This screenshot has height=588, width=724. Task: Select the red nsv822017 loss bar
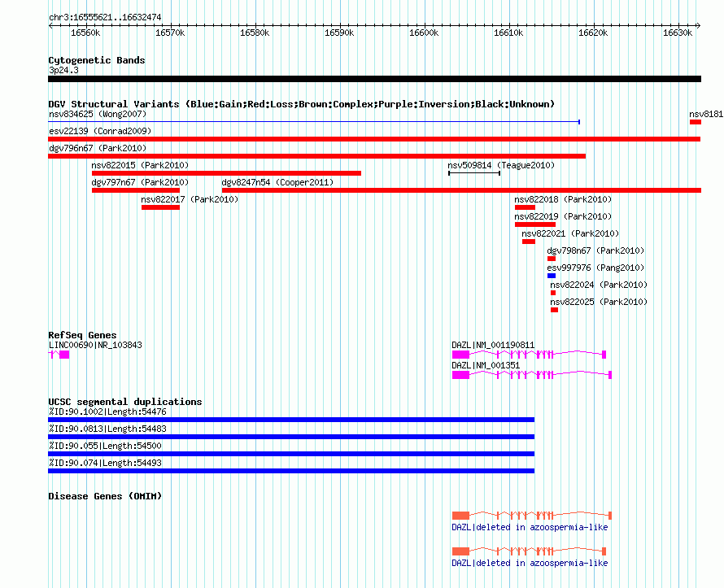(x=160, y=207)
